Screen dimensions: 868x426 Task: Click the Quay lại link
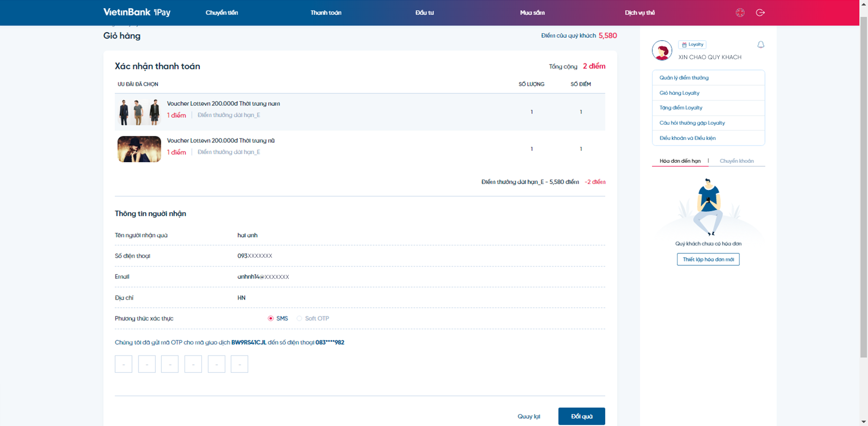click(x=529, y=416)
